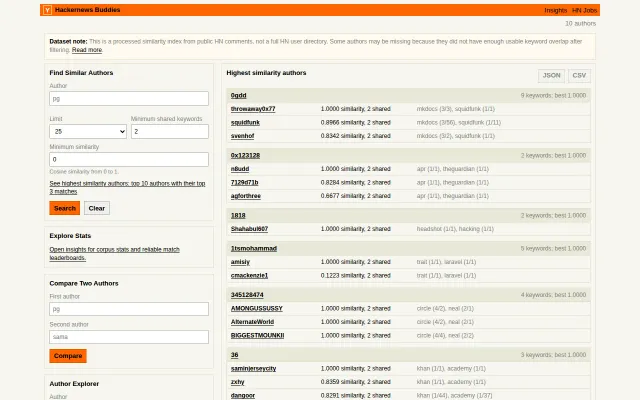
Task: Open author 1818 group header
Action: (x=238, y=216)
